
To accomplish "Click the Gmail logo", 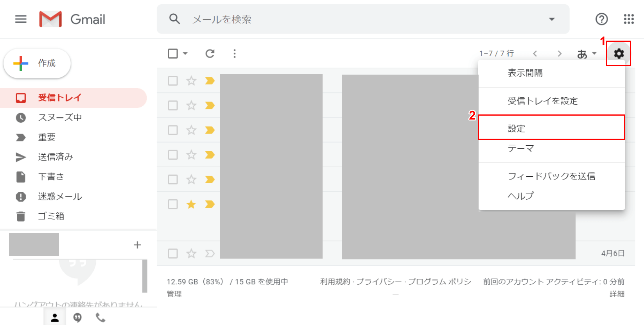I will (x=72, y=19).
